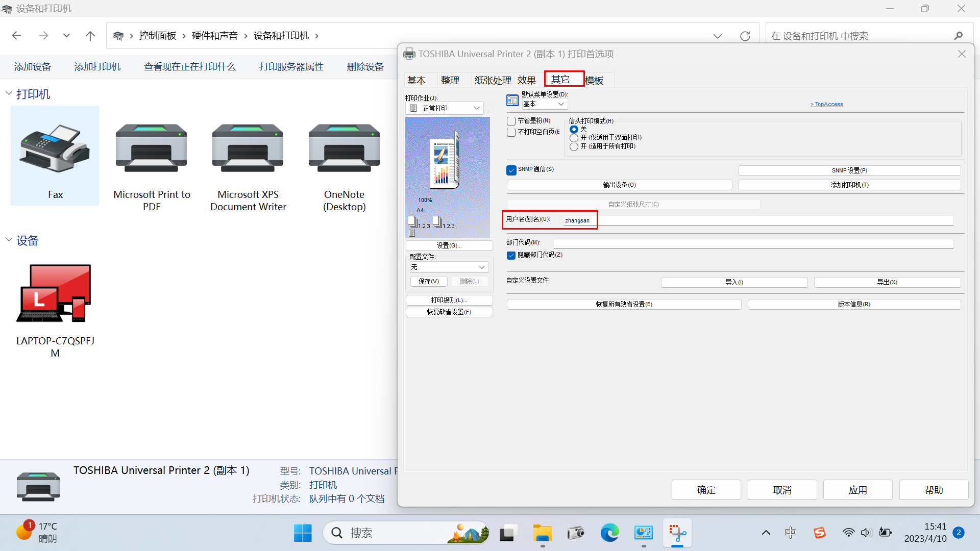Refresh the devices and printers view
980x551 pixels.
click(x=745, y=35)
